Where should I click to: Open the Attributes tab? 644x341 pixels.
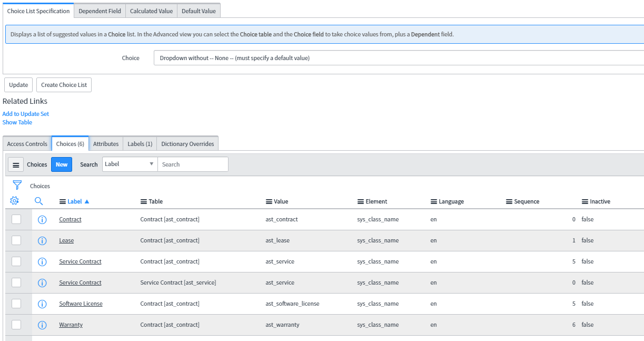(x=106, y=144)
